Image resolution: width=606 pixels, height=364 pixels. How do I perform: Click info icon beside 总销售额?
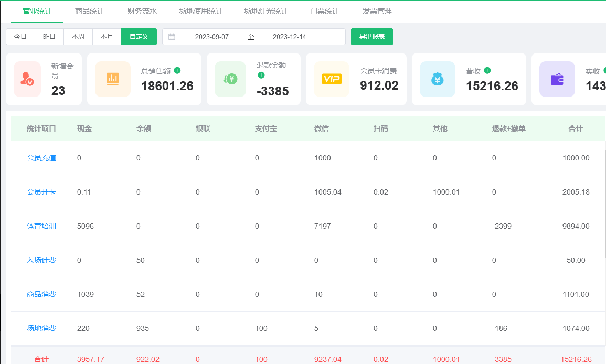coord(177,70)
